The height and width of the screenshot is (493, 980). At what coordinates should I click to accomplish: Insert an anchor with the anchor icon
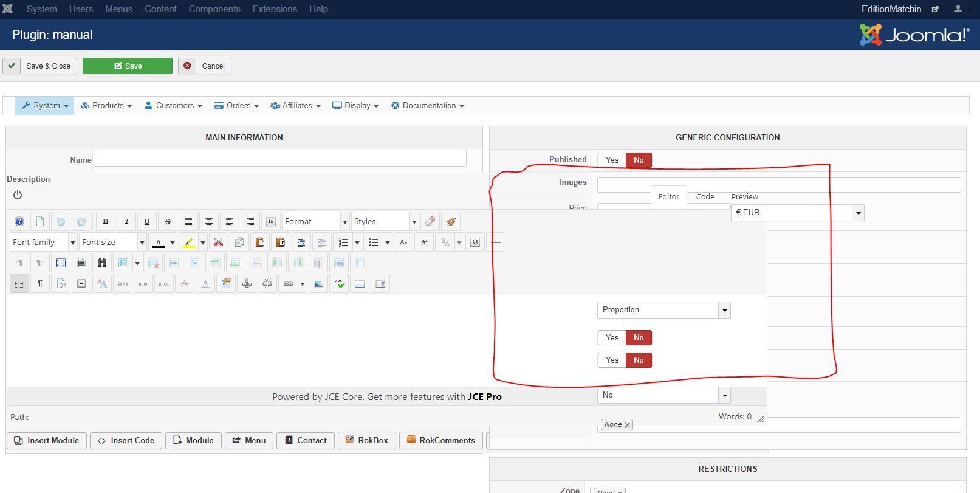247,283
